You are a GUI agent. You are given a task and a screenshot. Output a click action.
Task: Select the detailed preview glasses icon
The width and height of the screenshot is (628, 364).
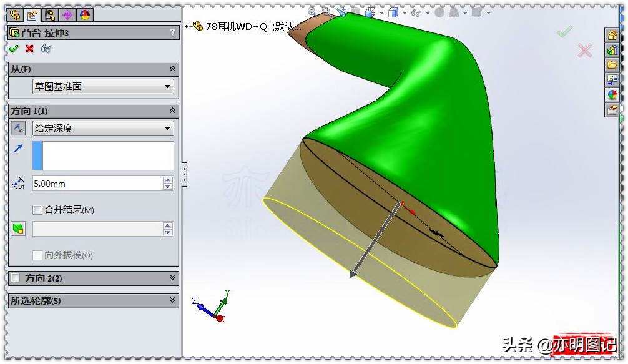45,48
